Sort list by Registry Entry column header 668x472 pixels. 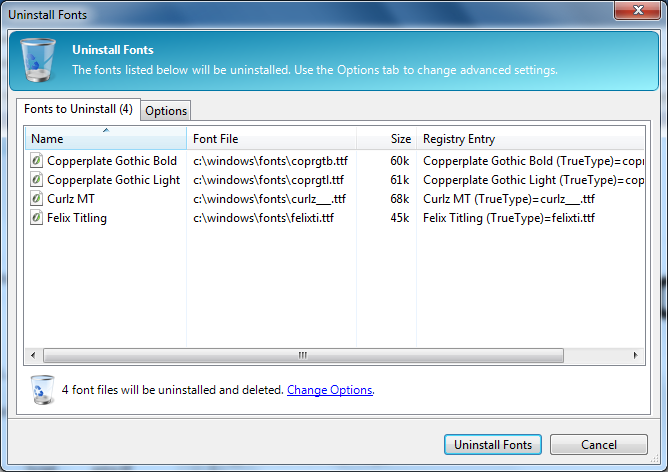pyautogui.click(x=530, y=139)
